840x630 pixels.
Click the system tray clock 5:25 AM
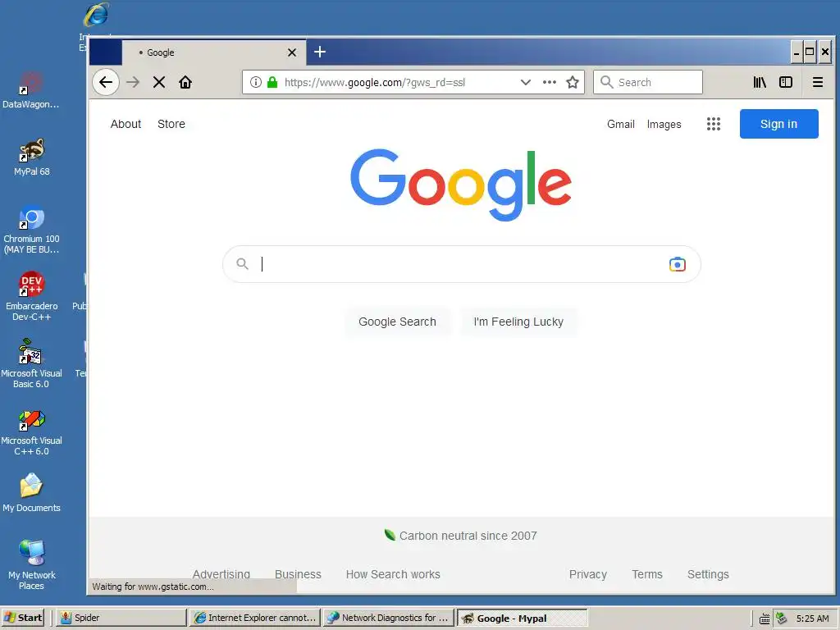[812, 619]
